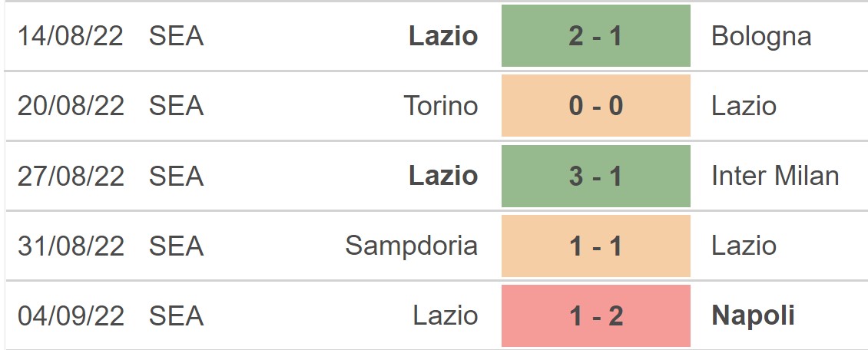Click the Torino team name

pos(441,106)
